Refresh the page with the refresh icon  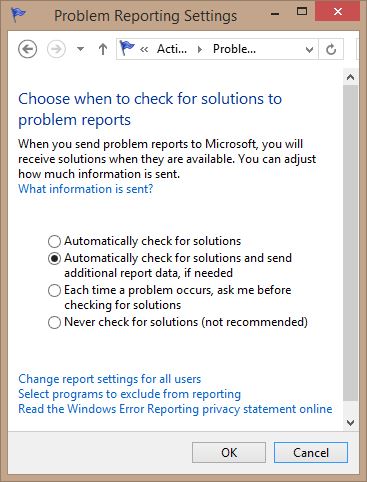(x=331, y=49)
